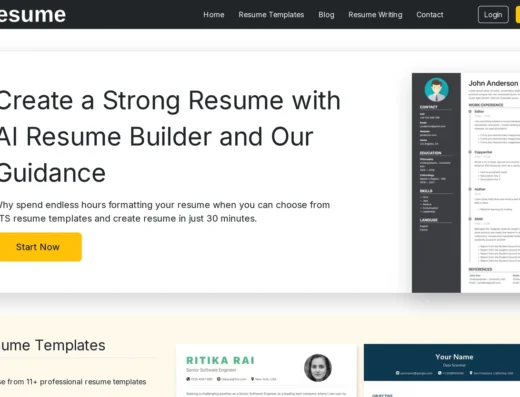Click the Your Name heading on blue template
The image size is (520, 397).
pos(454,357)
